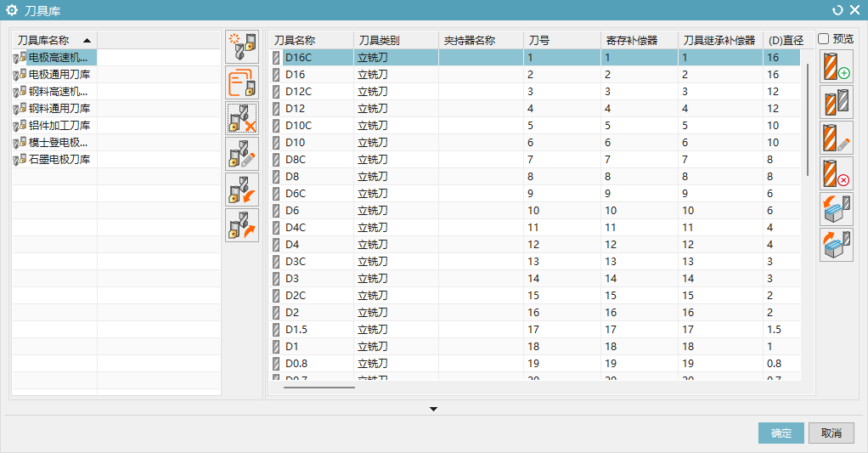Select the D1.5 tool row
This screenshot has height=453, width=868.
click(x=535, y=330)
